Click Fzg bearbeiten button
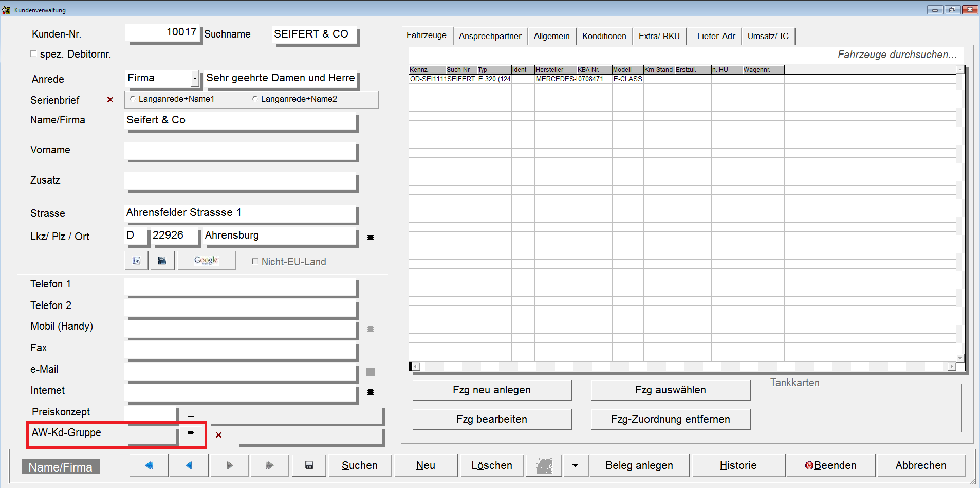980x488 pixels. tap(492, 419)
